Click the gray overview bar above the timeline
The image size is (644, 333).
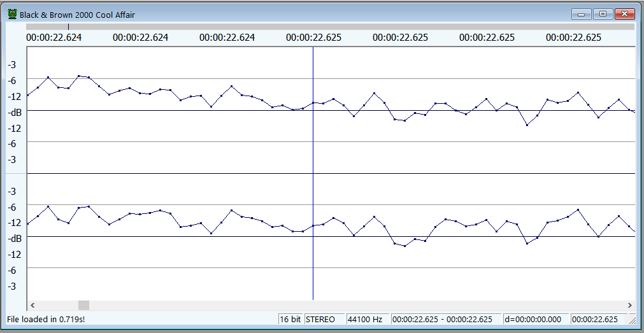point(330,27)
